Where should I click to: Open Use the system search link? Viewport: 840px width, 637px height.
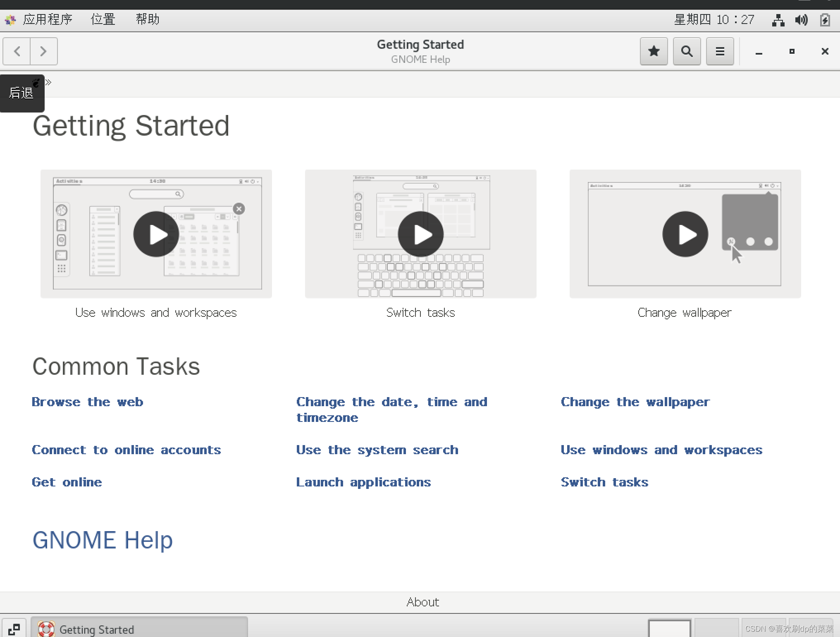(377, 450)
